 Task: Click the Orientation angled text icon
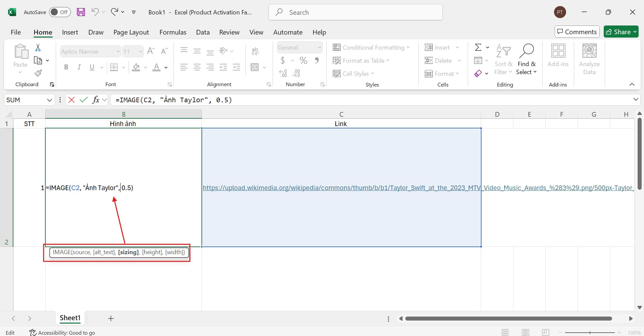[x=223, y=51]
